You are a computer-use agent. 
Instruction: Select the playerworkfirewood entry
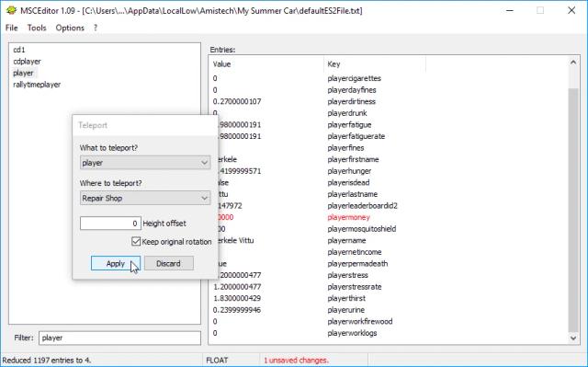coord(359,322)
